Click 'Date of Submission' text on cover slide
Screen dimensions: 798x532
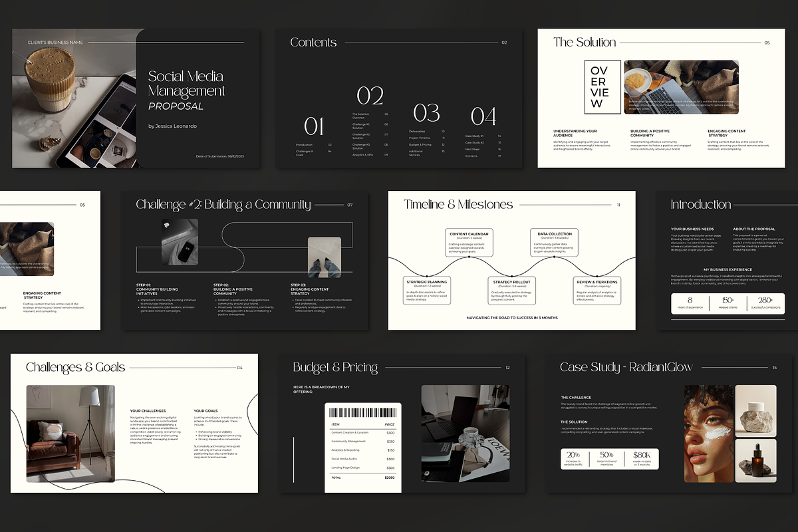pyautogui.click(x=220, y=156)
